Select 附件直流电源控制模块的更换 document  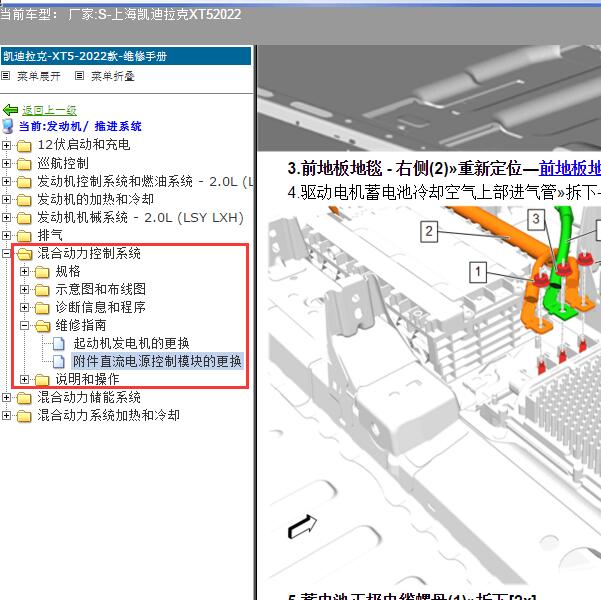[x=157, y=361]
